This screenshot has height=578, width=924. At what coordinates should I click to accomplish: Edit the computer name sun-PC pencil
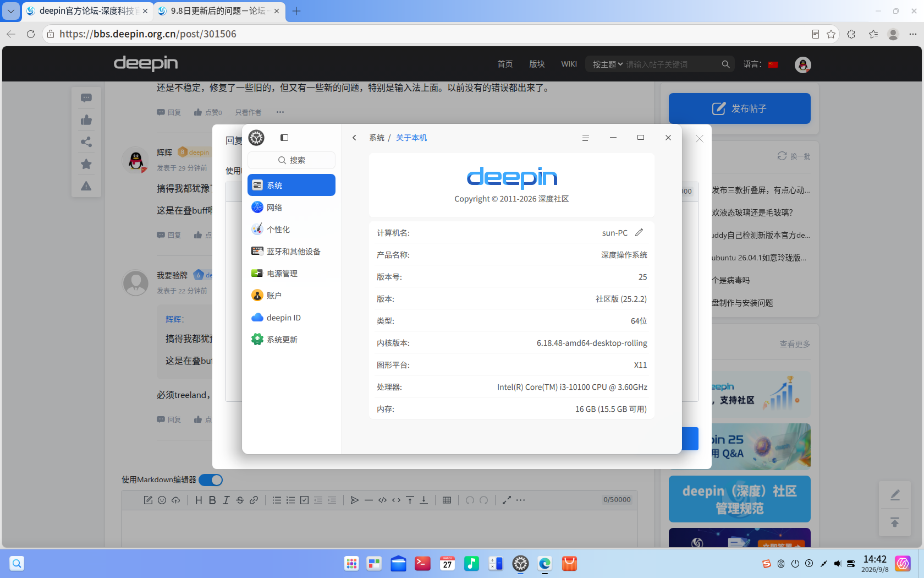click(639, 233)
